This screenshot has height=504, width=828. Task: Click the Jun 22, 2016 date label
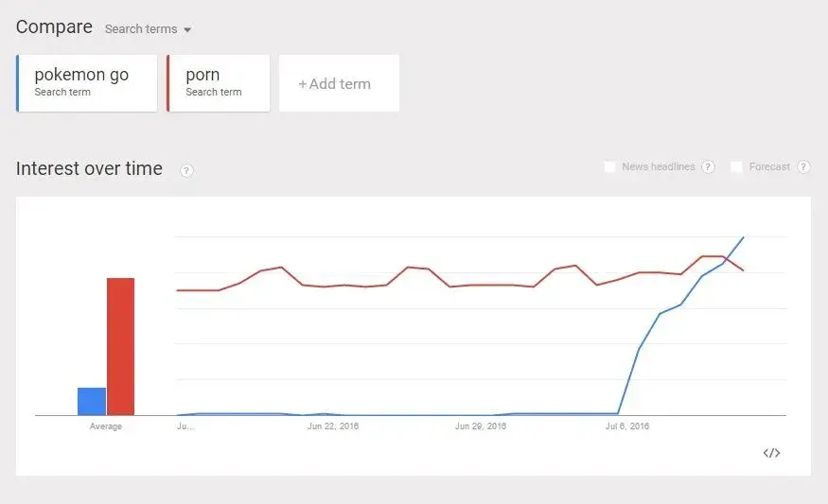coord(333,426)
